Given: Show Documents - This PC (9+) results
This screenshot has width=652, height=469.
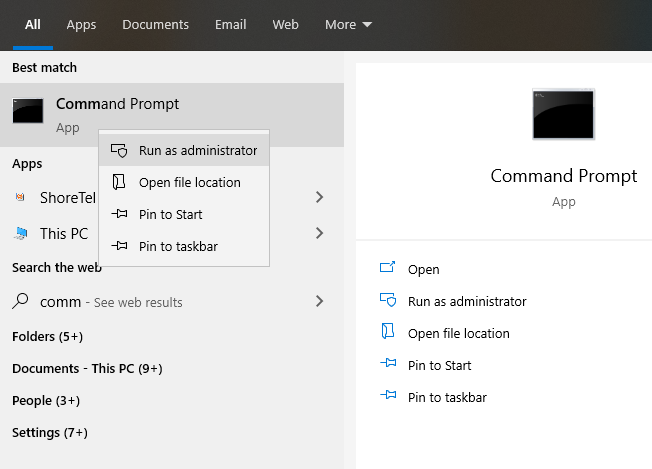Looking at the screenshot, I should pos(87,368).
